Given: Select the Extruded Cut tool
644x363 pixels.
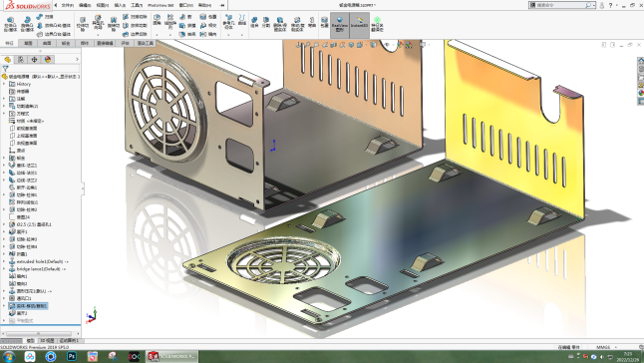Looking at the screenshot, I should (83, 24).
